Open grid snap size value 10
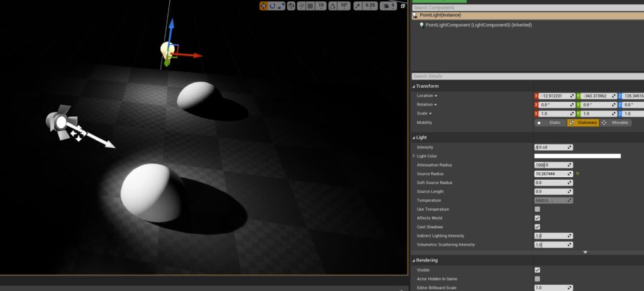 coord(321,6)
